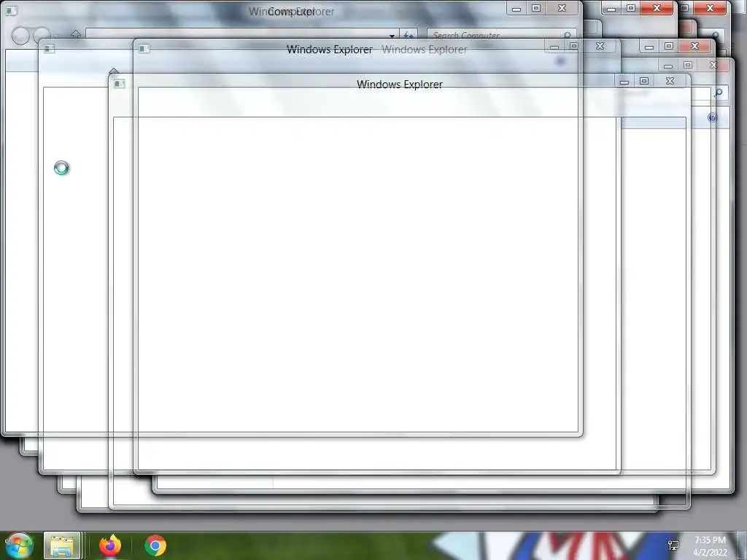Open the taskbar clock showing 7:35 PM
The height and width of the screenshot is (560, 747).
(710, 546)
